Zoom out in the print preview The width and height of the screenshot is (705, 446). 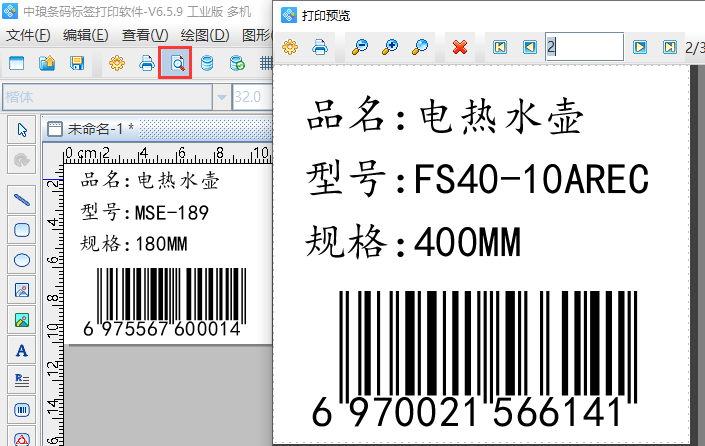pyautogui.click(x=360, y=47)
